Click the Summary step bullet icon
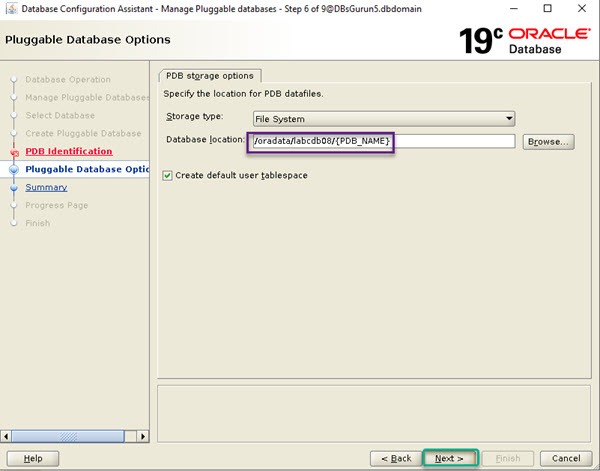The width and height of the screenshot is (600, 471). click(14, 188)
